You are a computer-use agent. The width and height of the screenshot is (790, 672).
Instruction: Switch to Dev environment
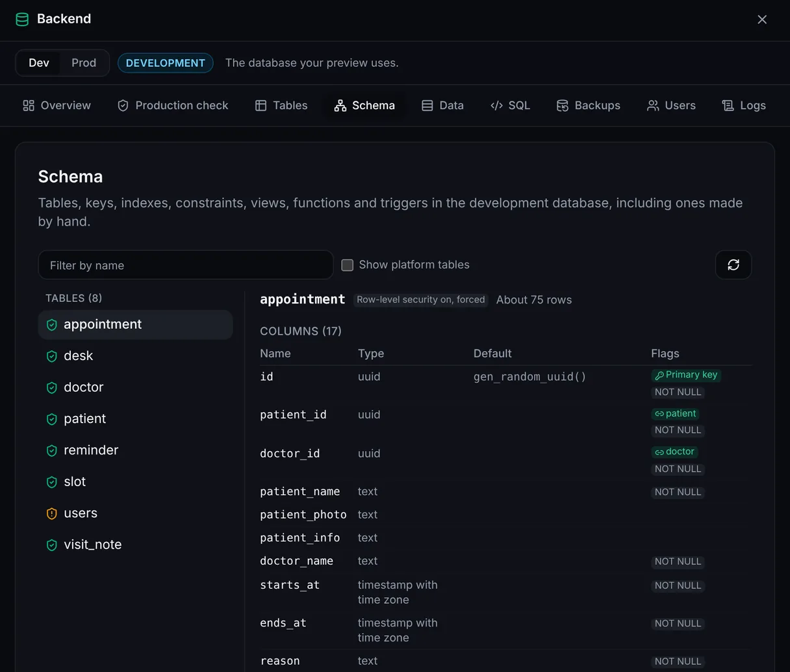point(39,63)
